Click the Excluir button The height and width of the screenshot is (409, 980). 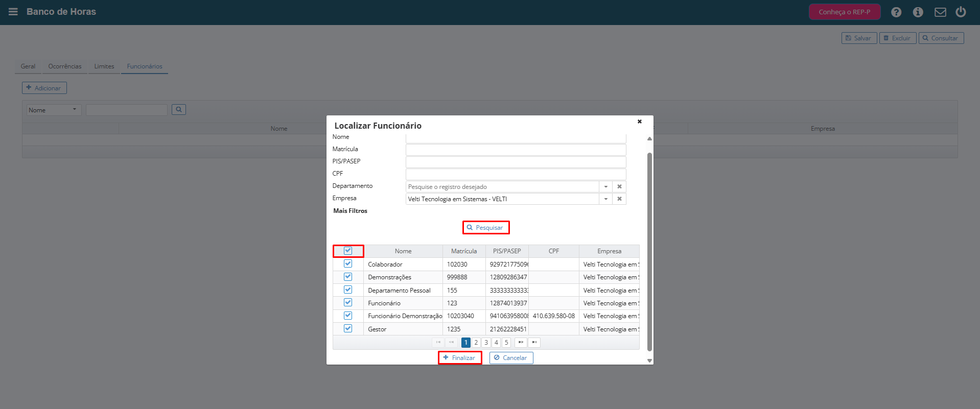pyautogui.click(x=898, y=38)
